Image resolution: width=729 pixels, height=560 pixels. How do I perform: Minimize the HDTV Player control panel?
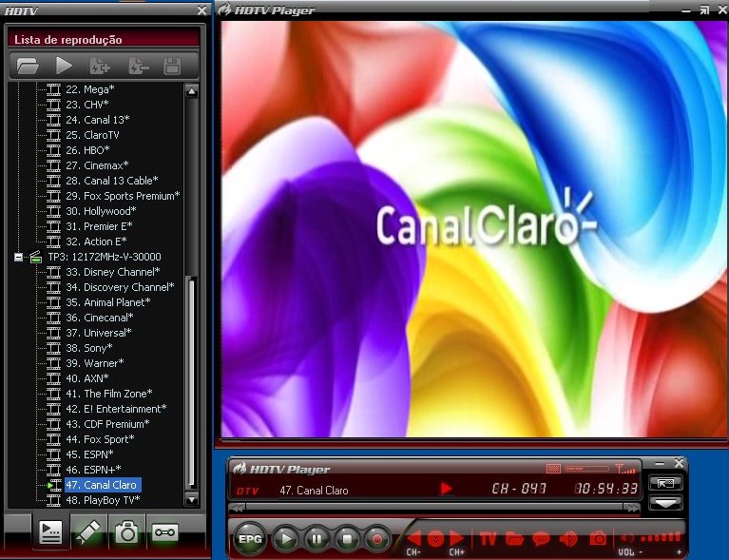point(660,463)
